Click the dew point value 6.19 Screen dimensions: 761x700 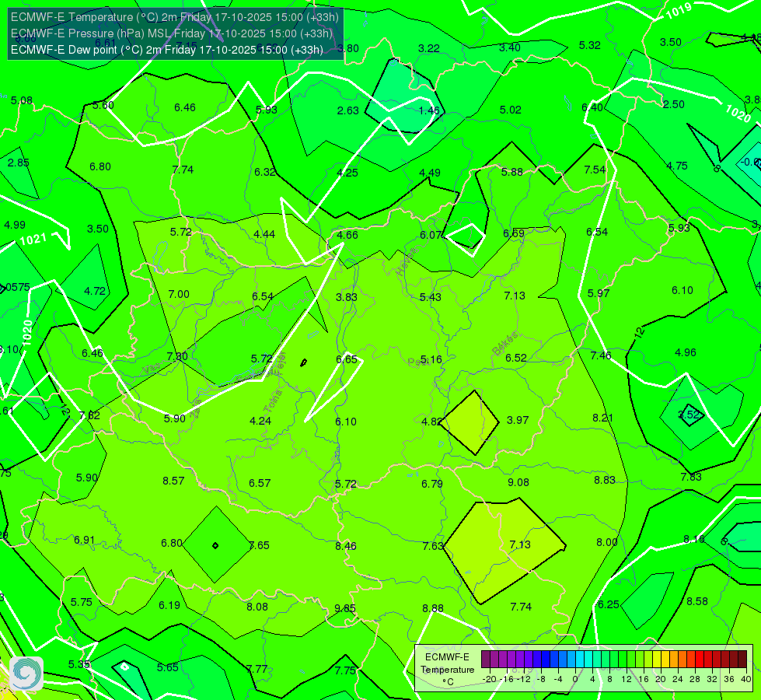coord(169,605)
